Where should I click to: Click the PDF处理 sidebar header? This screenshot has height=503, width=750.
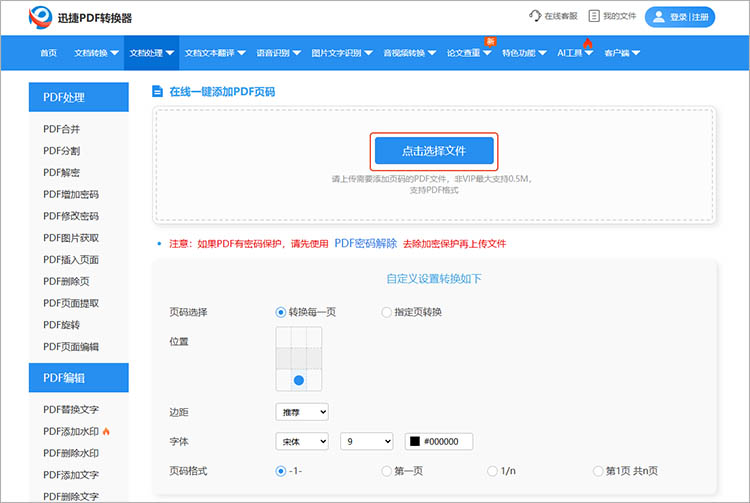pos(78,97)
